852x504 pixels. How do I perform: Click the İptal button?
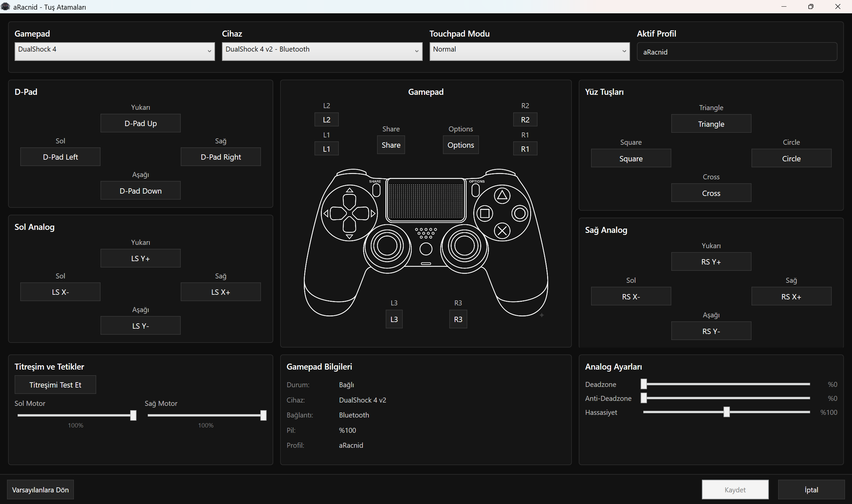tap(811, 489)
